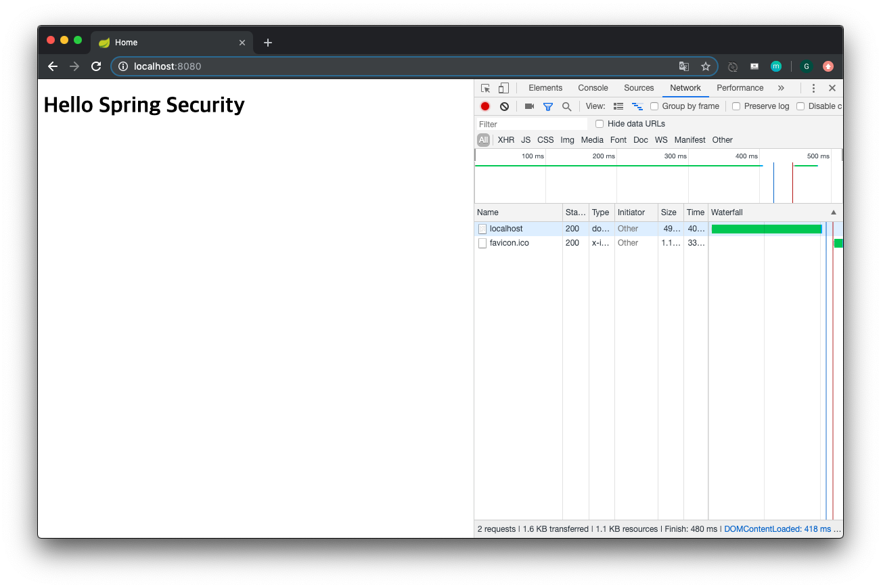The height and width of the screenshot is (588, 881).
Task: Filter requests by CSS
Action: pos(545,140)
